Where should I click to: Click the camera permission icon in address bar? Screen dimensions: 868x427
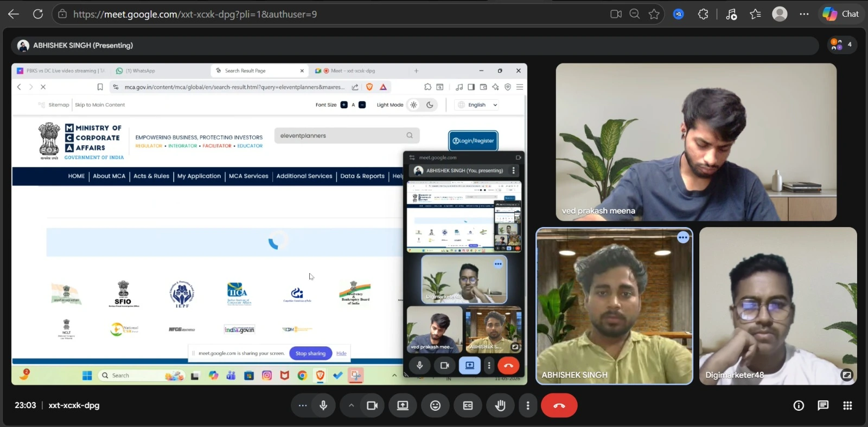pyautogui.click(x=616, y=14)
